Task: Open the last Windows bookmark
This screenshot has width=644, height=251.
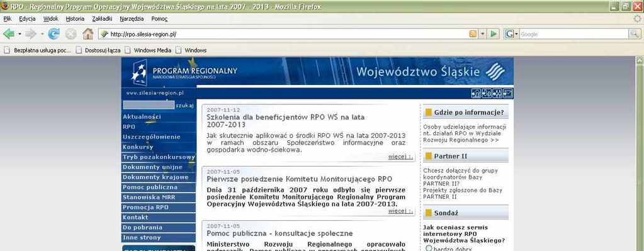Action: pos(191,50)
